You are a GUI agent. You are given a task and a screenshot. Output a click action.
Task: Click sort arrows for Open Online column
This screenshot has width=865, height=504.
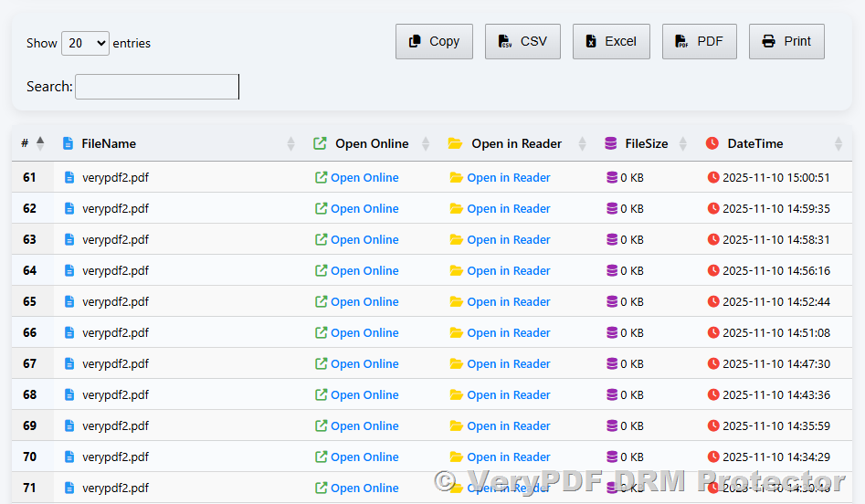point(426,143)
